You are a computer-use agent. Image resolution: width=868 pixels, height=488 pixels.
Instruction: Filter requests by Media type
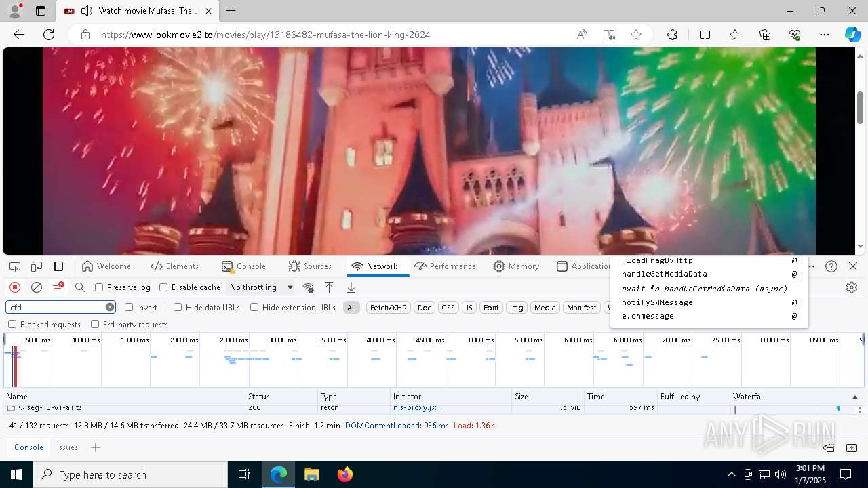tap(545, 308)
